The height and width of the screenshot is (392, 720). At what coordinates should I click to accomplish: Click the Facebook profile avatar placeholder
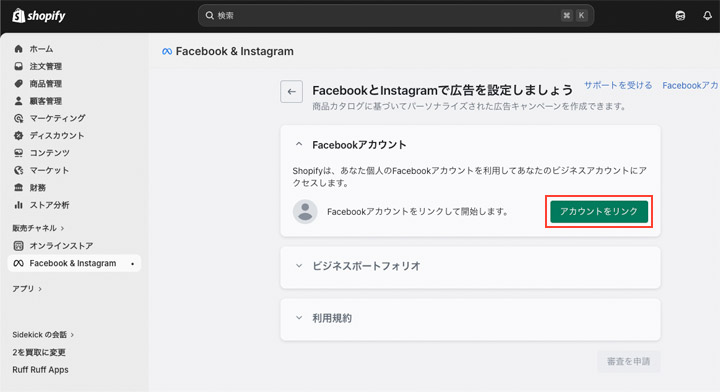tap(305, 212)
